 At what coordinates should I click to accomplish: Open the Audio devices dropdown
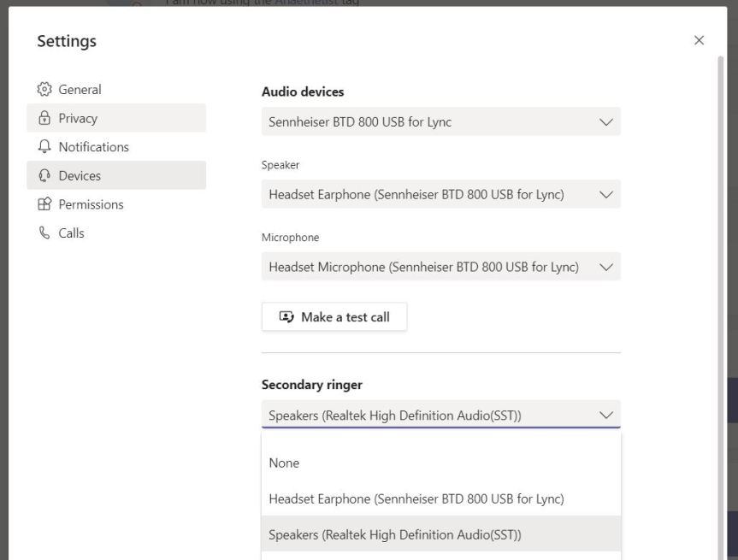pyautogui.click(x=440, y=122)
